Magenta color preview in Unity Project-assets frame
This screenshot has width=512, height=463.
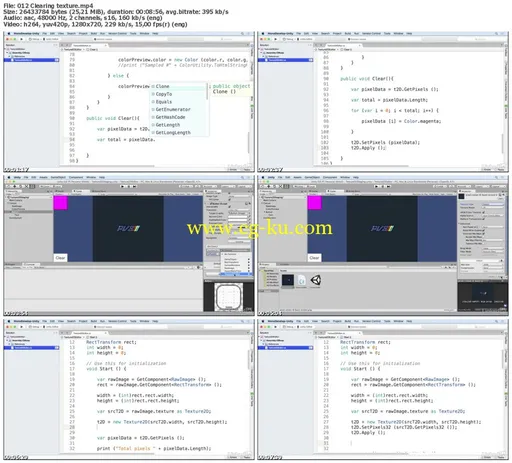point(314,203)
